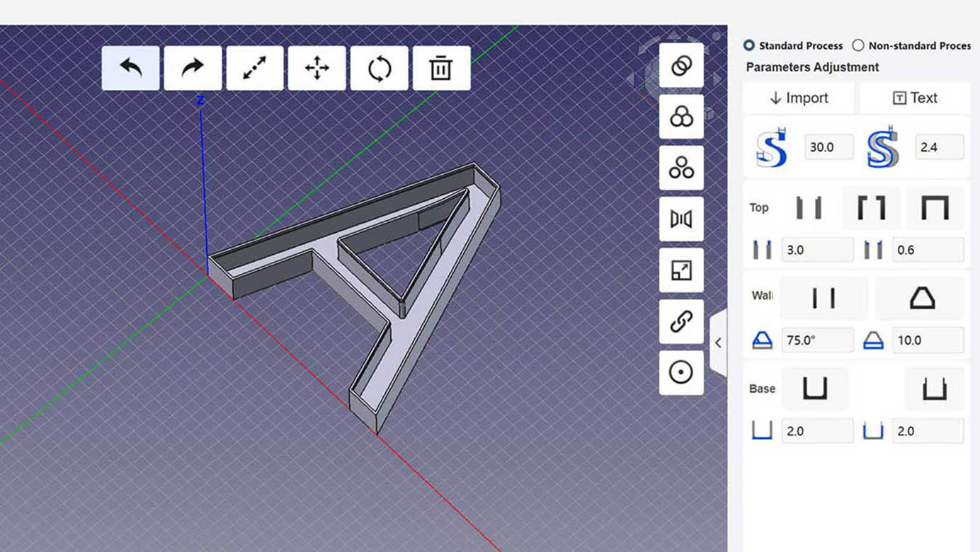Click the undo arrow button
This screenshot has height=552, width=980.
130,68
